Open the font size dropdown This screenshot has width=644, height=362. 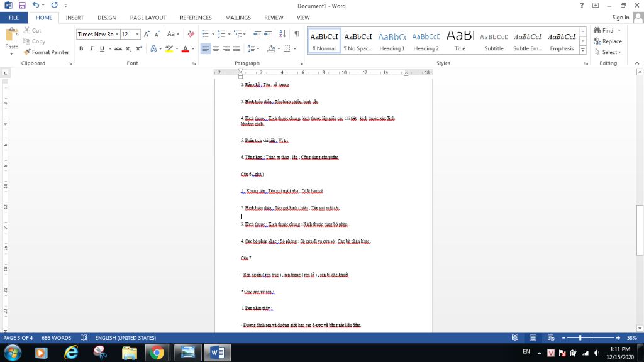point(137,34)
